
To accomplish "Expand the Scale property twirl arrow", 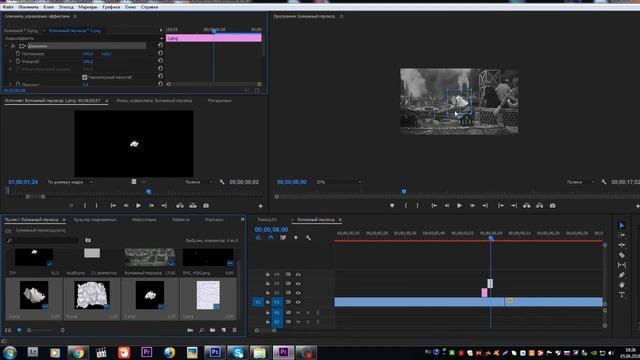I will point(11,61).
